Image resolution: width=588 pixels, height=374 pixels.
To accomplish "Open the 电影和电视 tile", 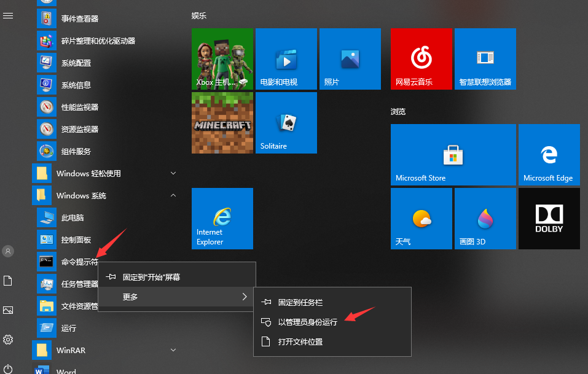I will coord(286,59).
